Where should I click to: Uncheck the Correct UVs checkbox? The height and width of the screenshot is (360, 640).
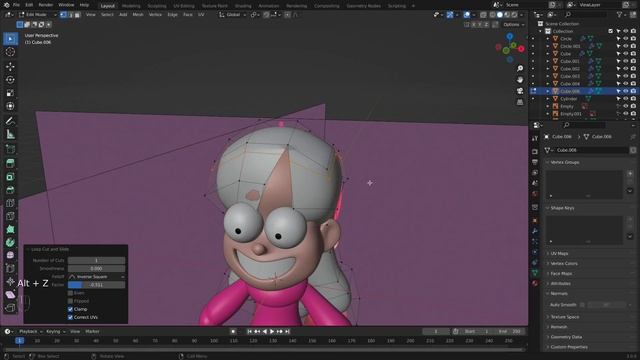70,317
